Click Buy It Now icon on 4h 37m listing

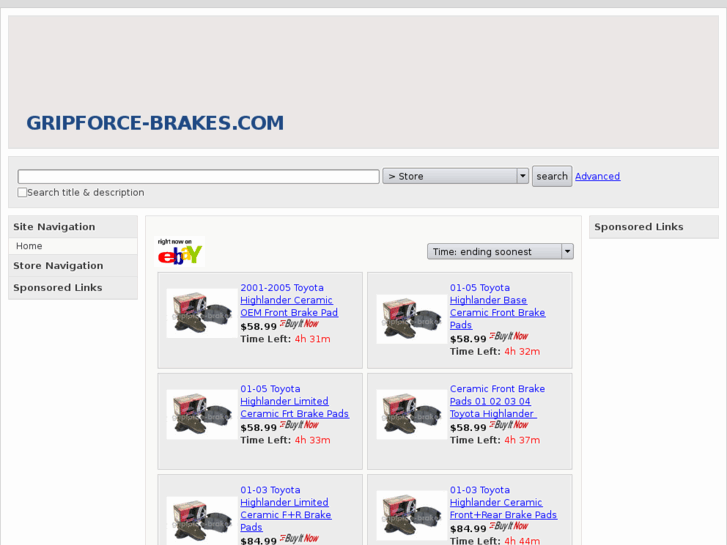(x=509, y=425)
